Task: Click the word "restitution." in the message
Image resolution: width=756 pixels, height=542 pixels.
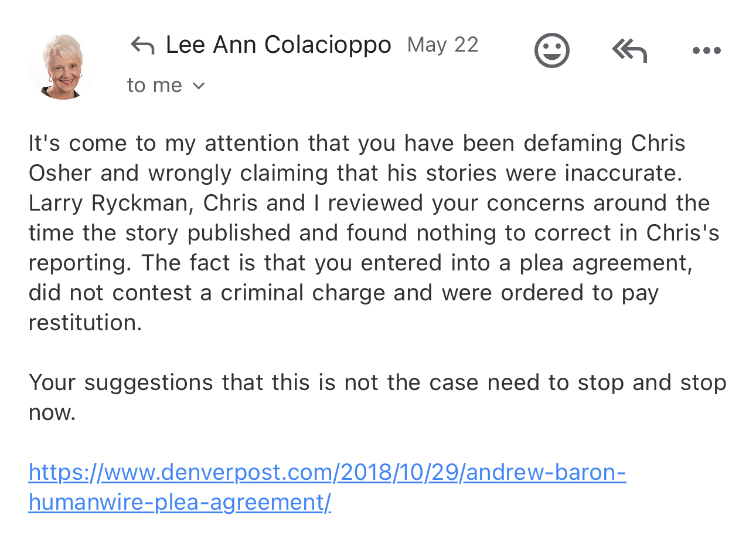Action: click(86, 323)
